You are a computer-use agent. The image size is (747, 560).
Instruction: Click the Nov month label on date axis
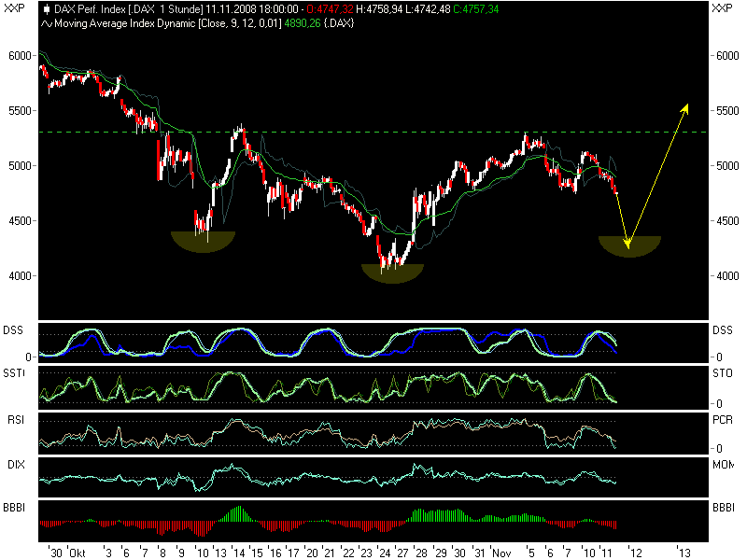point(501,553)
